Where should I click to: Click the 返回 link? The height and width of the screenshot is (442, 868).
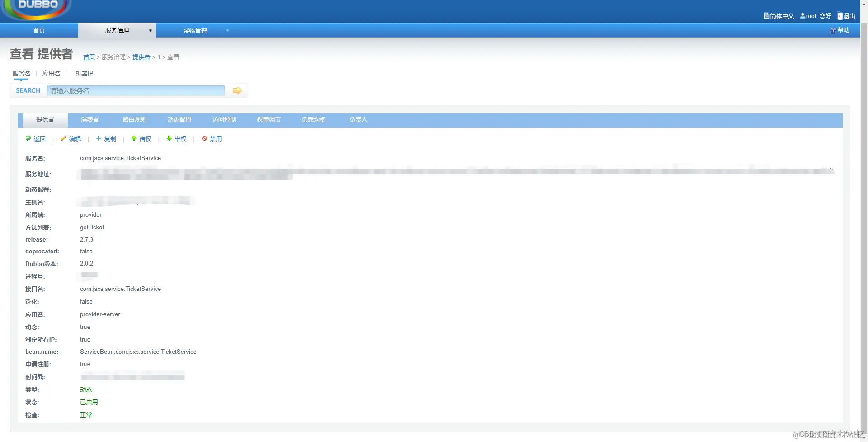(x=40, y=139)
